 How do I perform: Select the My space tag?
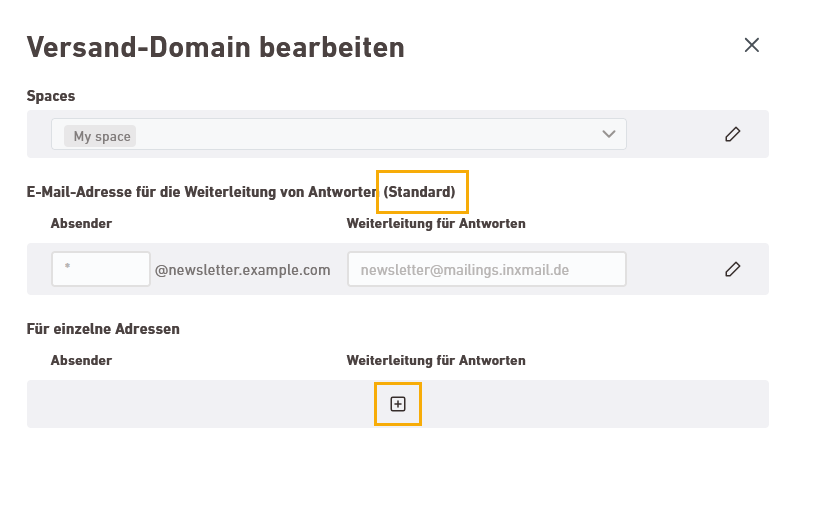click(100, 136)
